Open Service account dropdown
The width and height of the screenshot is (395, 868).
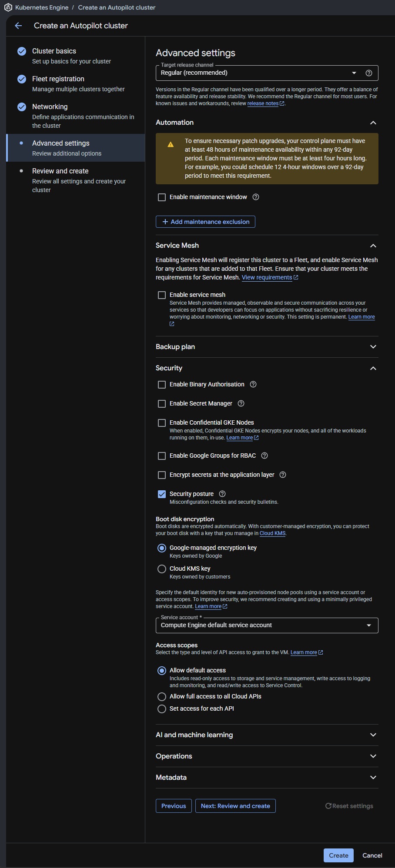[267, 625]
